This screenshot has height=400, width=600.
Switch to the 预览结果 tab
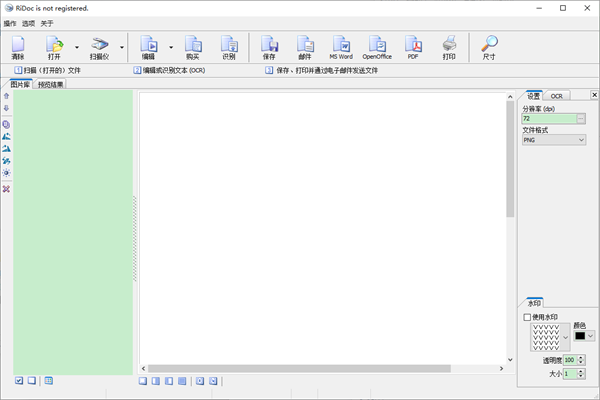click(x=50, y=85)
